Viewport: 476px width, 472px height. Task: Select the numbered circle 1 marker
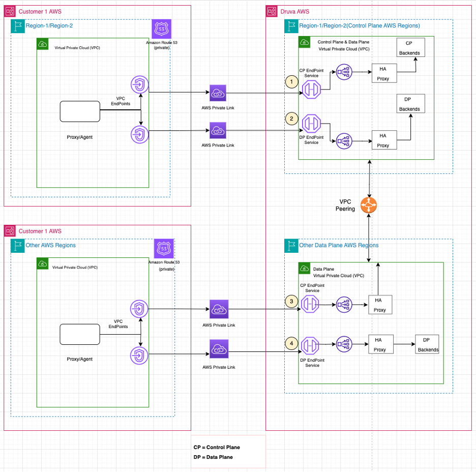(291, 81)
